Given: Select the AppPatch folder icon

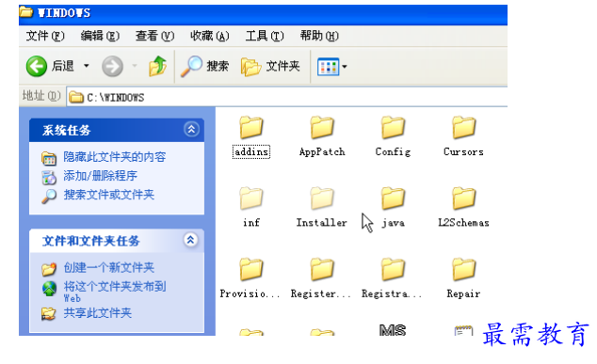Looking at the screenshot, I should pyautogui.click(x=322, y=127).
